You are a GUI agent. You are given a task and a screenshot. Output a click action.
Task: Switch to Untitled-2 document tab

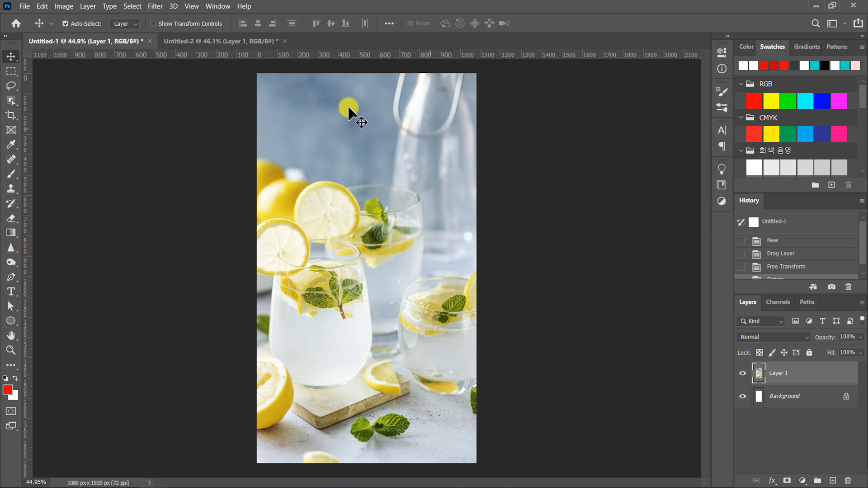[221, 41]
